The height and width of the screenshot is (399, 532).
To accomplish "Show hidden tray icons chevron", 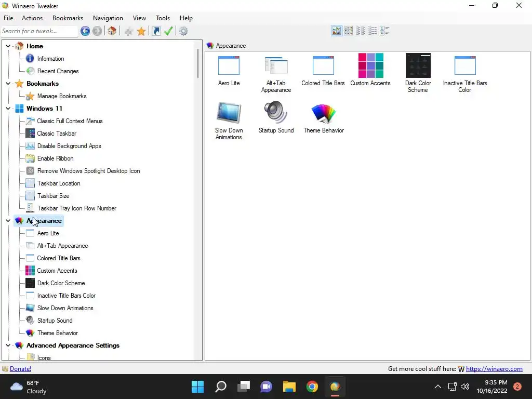I will click(x=438, y=387).
